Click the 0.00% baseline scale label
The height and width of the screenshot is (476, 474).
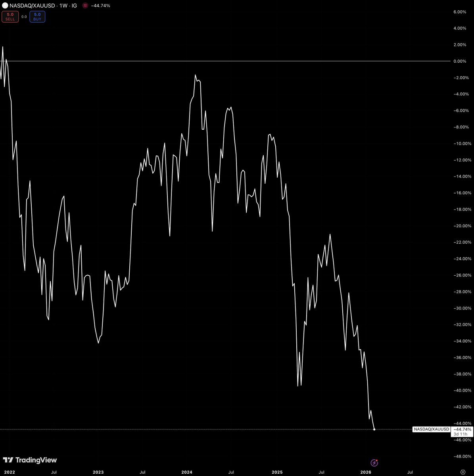pyautogui.click(x=460, y=61)
